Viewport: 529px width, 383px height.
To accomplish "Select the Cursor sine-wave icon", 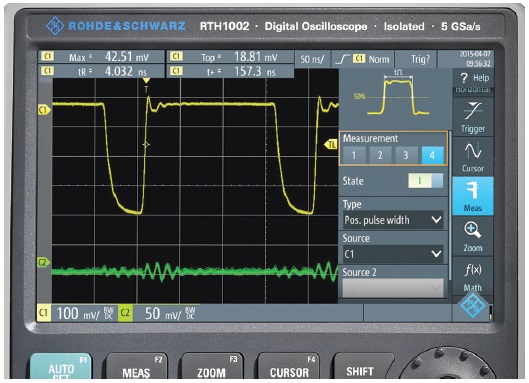I will [x=473, y=156].
